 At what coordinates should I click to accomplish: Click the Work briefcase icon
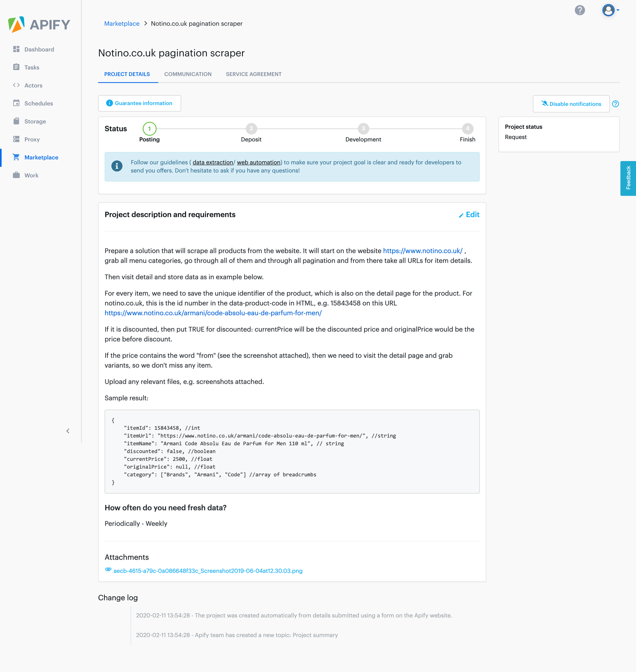point(16,175)
